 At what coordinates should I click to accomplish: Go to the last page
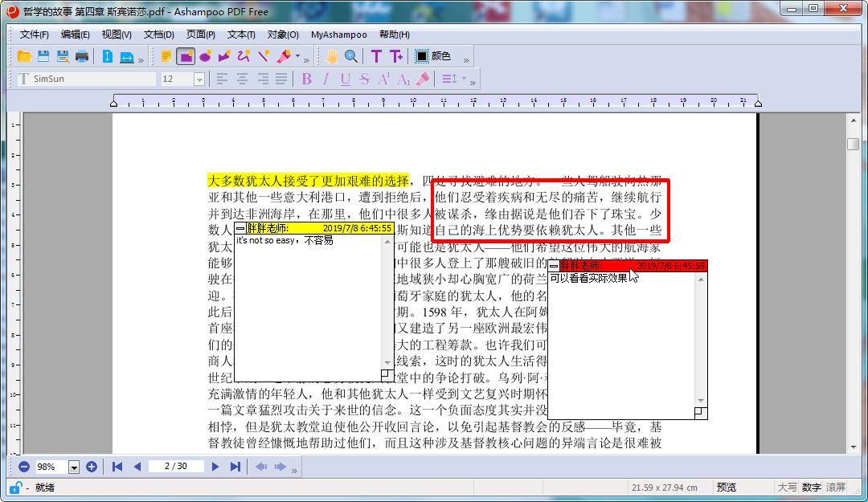(235, 467)
